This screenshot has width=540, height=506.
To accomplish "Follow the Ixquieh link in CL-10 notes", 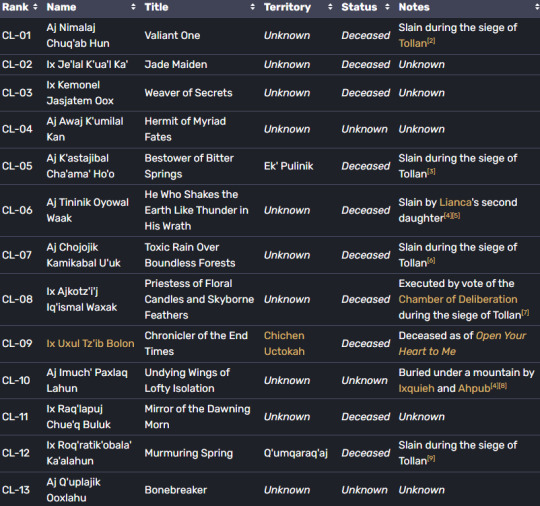I will click(416, 388).
